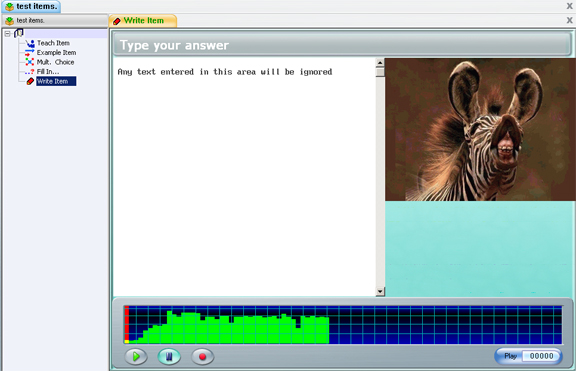
Task: Open the Write Item tab
Action: [x=143, y=21]
